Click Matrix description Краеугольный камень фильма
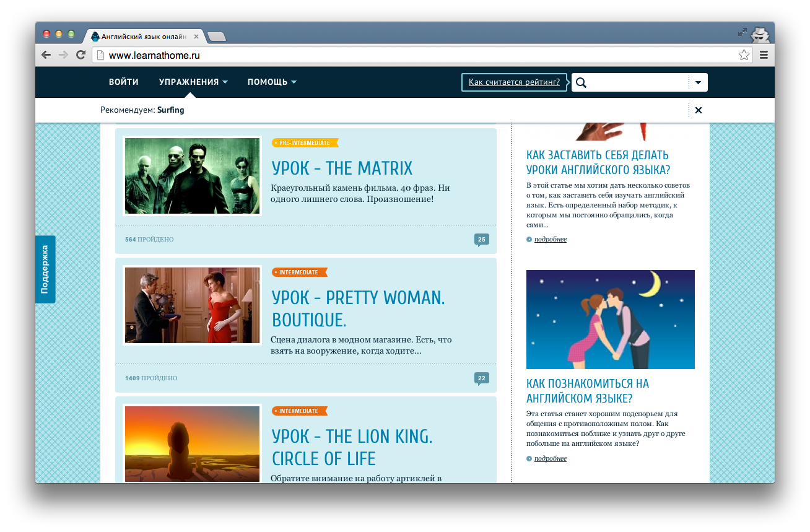 point(360,193)
